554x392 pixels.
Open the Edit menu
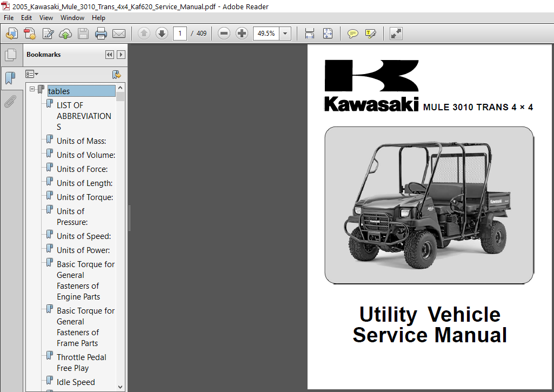[x=26, y=18]
